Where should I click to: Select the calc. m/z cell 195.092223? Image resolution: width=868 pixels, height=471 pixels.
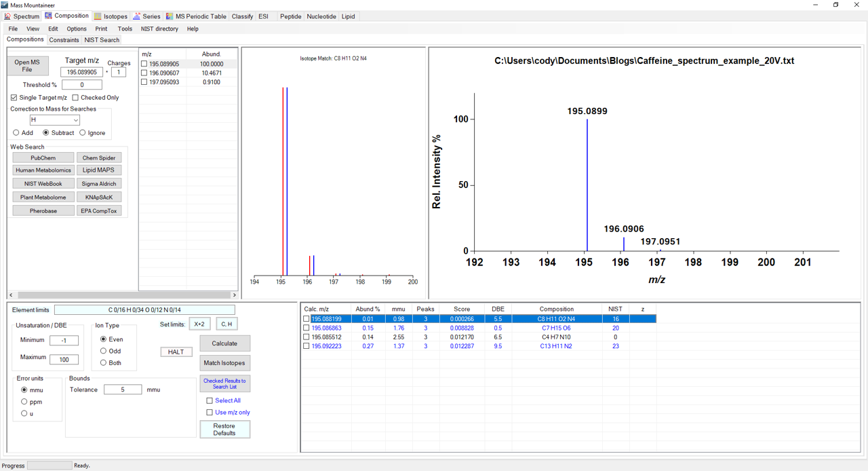(327, 346)
